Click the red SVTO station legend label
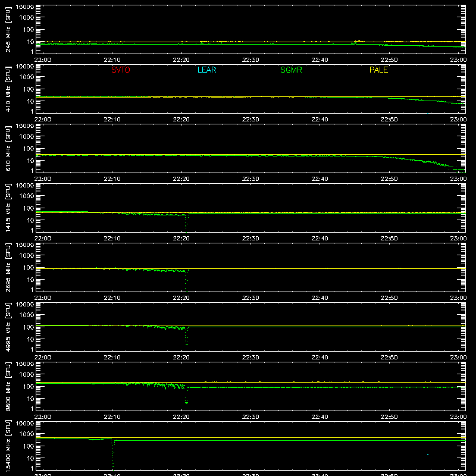Viewport: 476px width, 476px height. pyautogui.click(x=121, y=70)
